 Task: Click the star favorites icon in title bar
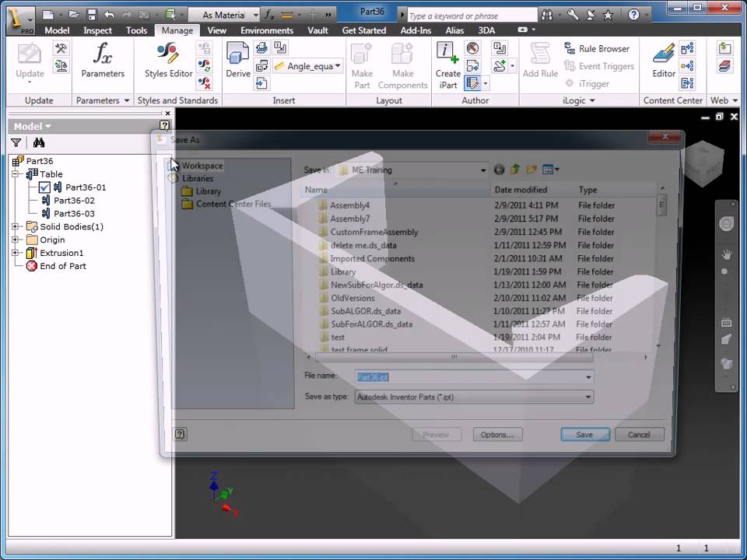[x=608, y=16]
